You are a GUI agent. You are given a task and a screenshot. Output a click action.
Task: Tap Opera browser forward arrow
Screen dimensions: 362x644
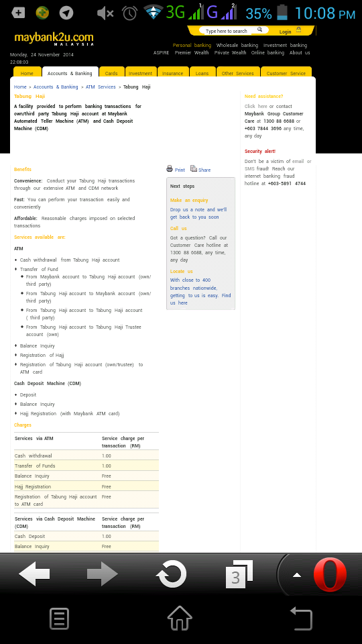pyautogui.click(x=103, y=574)
